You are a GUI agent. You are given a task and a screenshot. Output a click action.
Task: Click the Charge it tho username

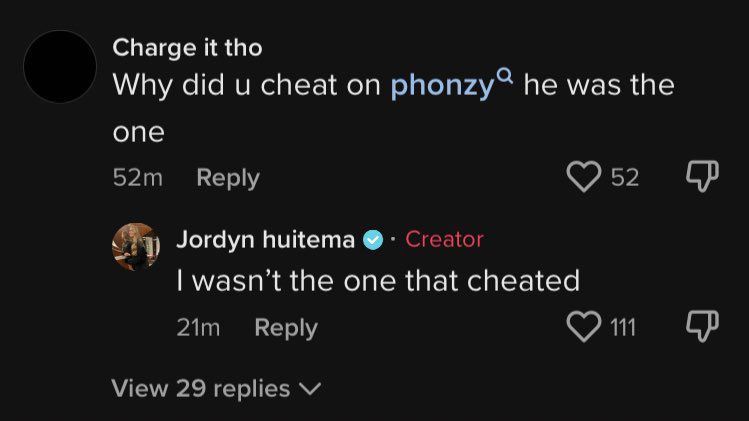188,47
